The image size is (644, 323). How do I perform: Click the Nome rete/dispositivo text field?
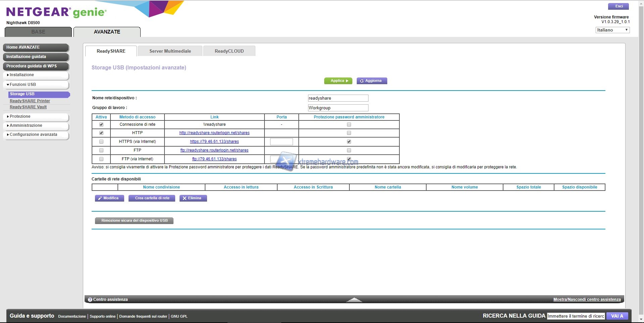tap(338, 98)
